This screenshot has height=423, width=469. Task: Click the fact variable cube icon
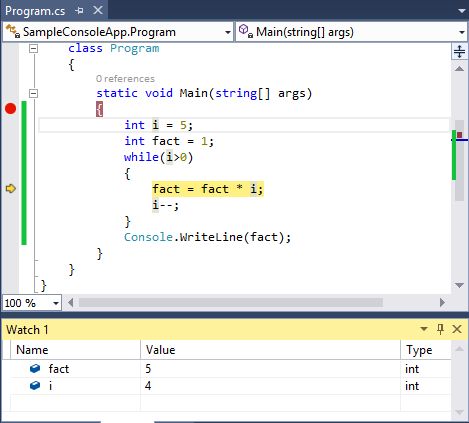(35, 369)
